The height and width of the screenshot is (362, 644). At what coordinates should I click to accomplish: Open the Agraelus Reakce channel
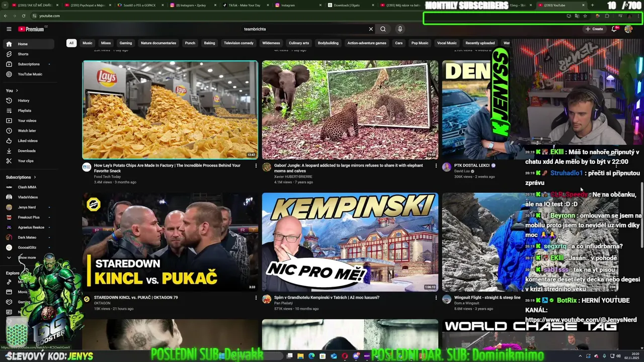pos(29,227)
